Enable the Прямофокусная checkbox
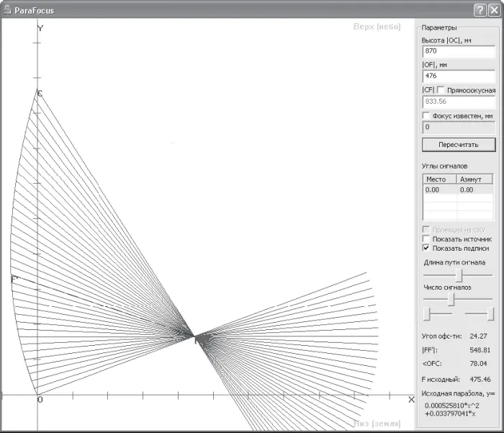Image resolution: width=504 pixels, height=433 pixels. (x=441, y=90)
